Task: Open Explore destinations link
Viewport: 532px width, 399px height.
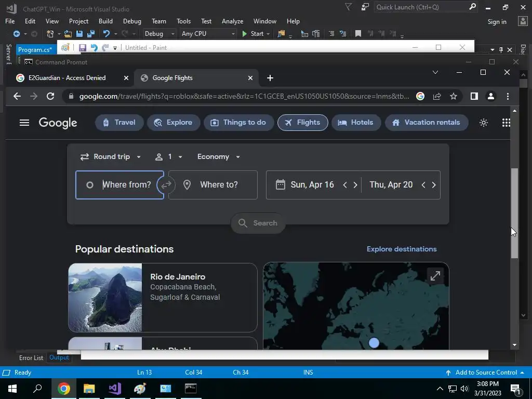Action: coord(402,249)
